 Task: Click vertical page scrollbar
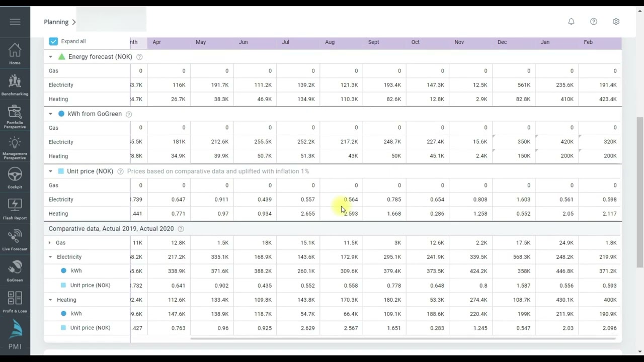pyautogui.click(x=640, y=192)
